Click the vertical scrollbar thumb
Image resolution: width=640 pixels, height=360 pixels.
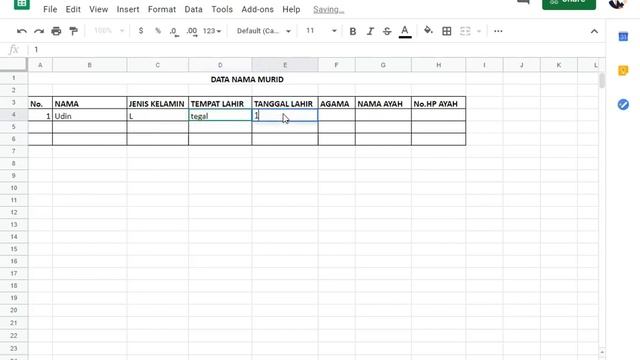[602, 80]
